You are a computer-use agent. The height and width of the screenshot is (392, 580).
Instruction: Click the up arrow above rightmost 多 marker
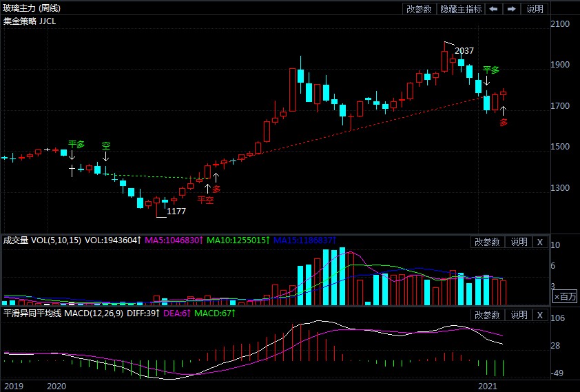click(x=504, y=110)
